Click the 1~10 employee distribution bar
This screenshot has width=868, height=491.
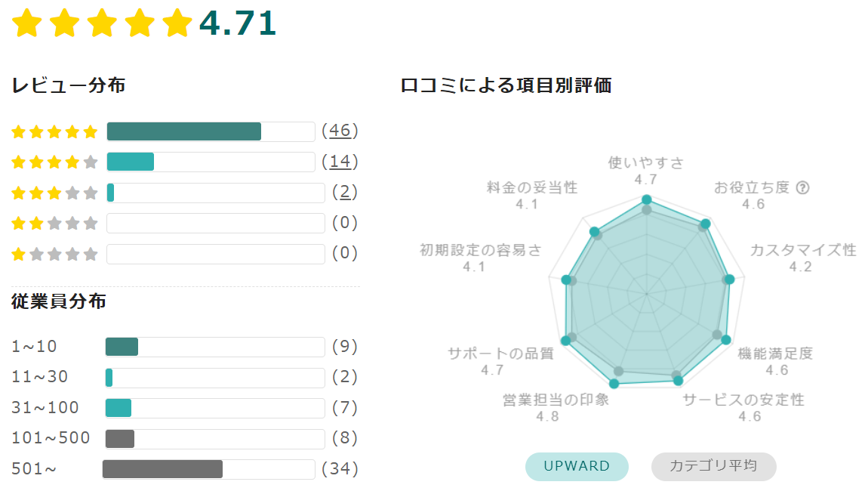click(215, 347)
